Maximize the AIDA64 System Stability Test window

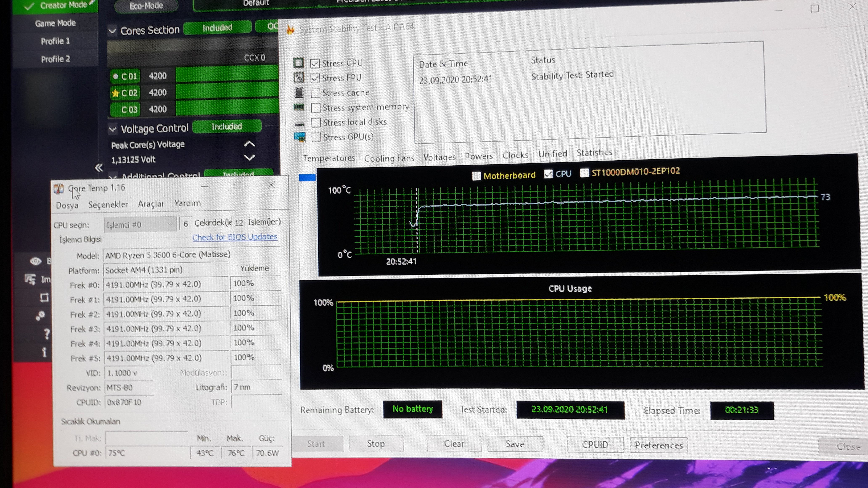(x=814, y=8)
